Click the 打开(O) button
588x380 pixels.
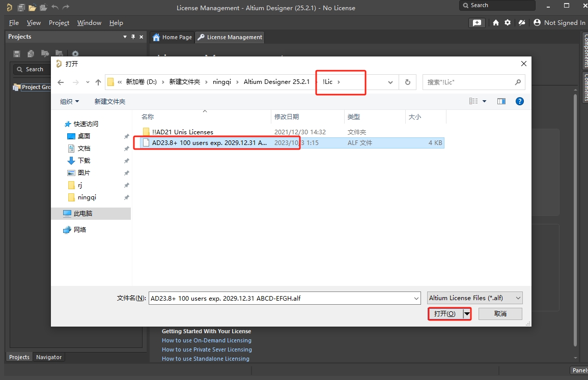click(x=444, y=314)
